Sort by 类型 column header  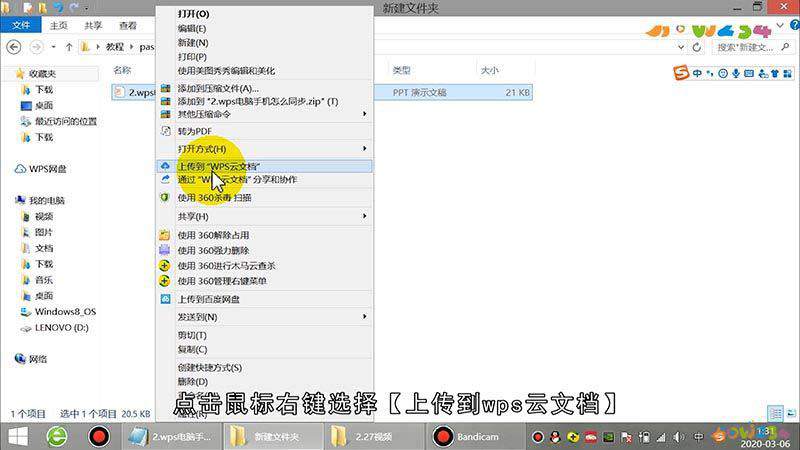click(402, 70)
